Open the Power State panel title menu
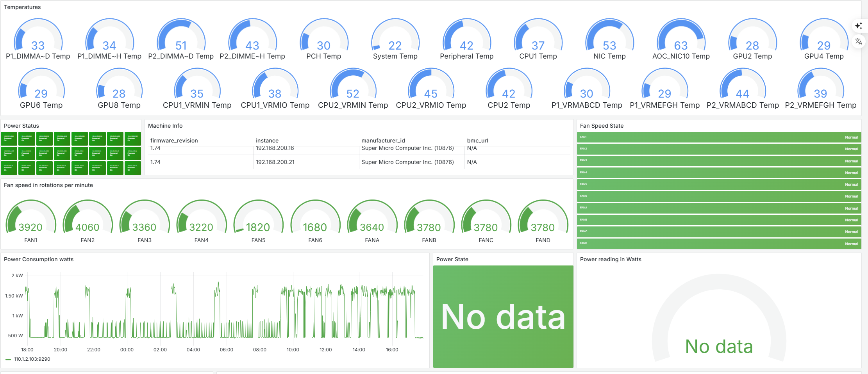The height and width of the screenshot is (374, 868). tap(452, 259)
